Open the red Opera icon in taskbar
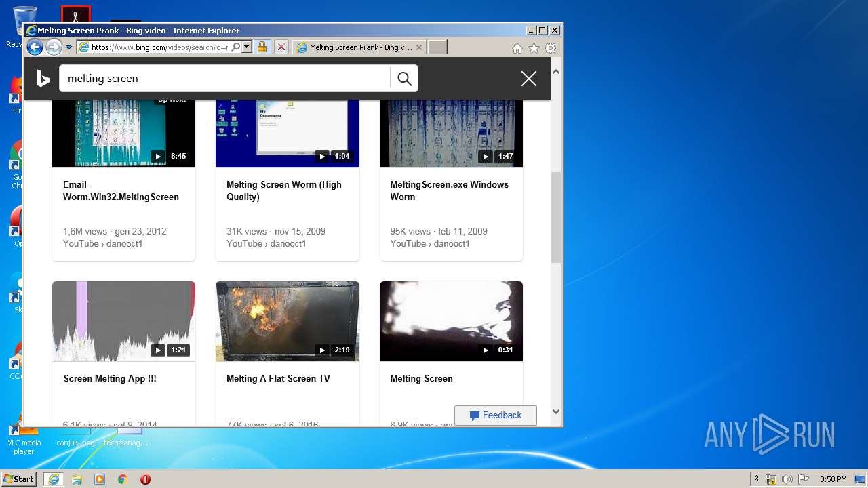 tap(145, 479)
